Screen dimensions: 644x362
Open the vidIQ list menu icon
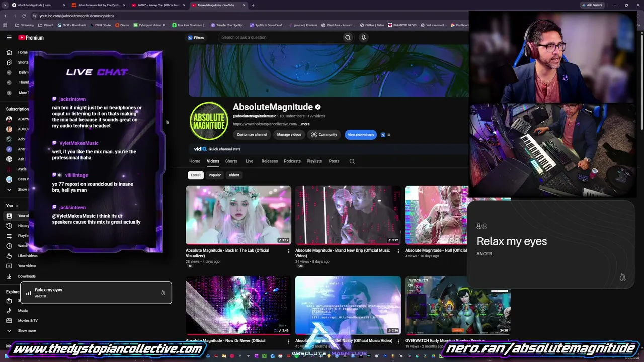389,135
